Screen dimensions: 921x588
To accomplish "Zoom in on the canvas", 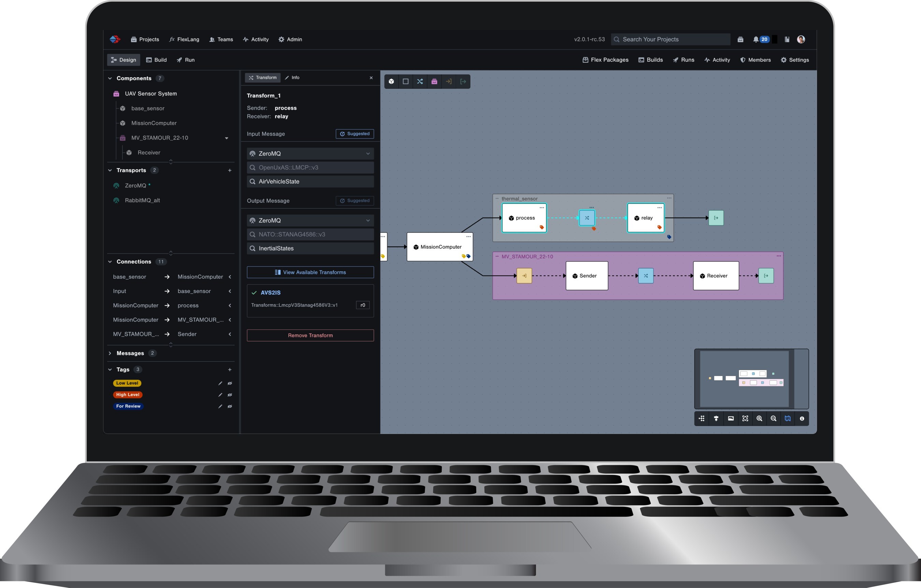I will [759, 419].
